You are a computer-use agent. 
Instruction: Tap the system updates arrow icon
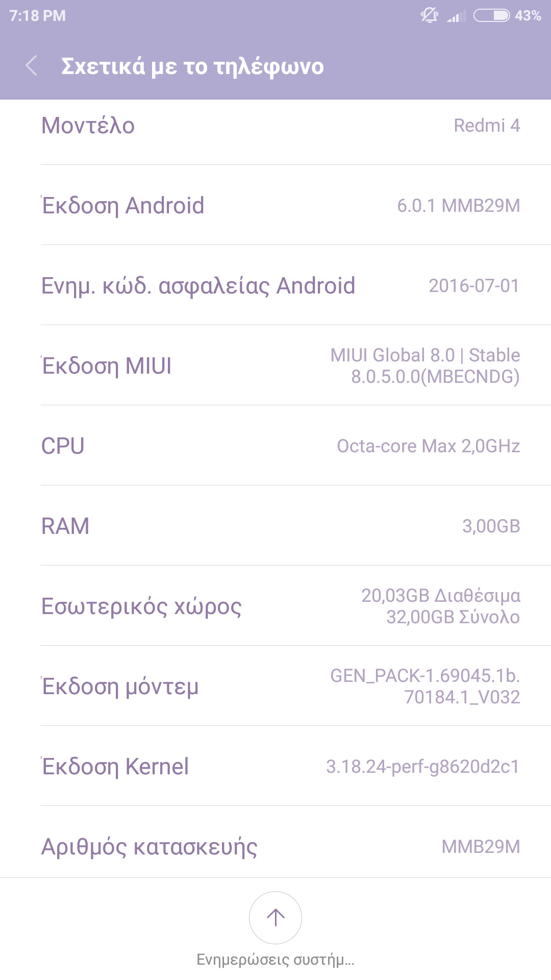click(x=275, y=917)
